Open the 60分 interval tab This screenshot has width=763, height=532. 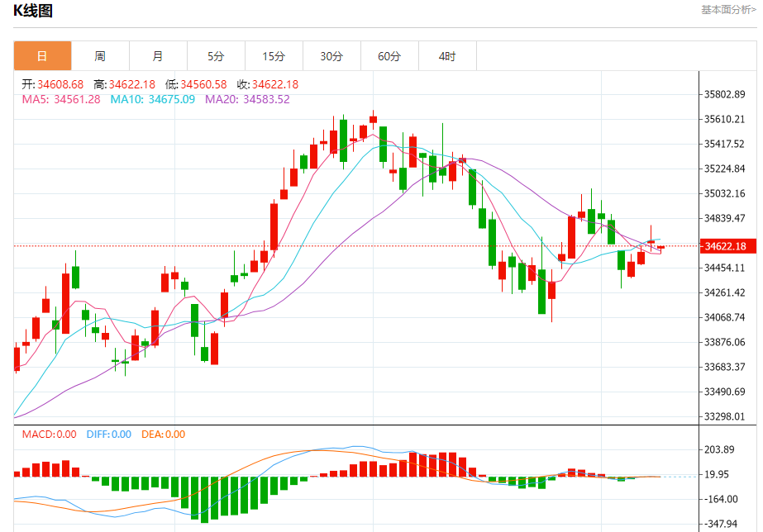coord(390,56)
